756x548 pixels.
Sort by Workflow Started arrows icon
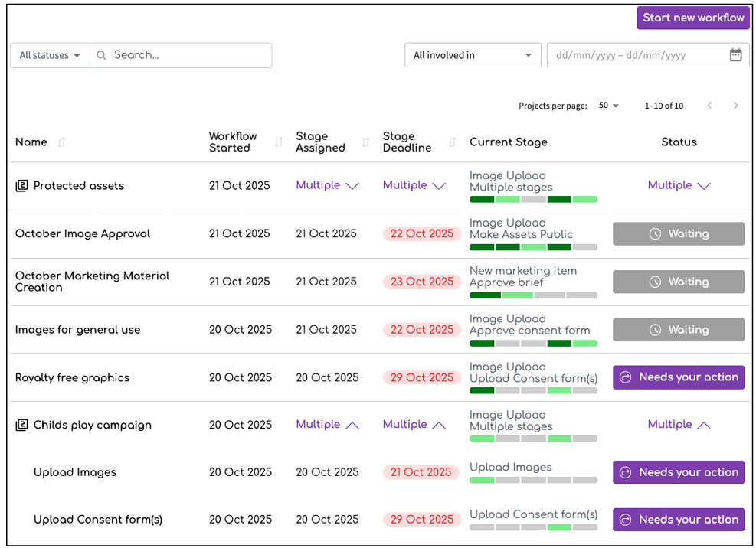(279, 142)
